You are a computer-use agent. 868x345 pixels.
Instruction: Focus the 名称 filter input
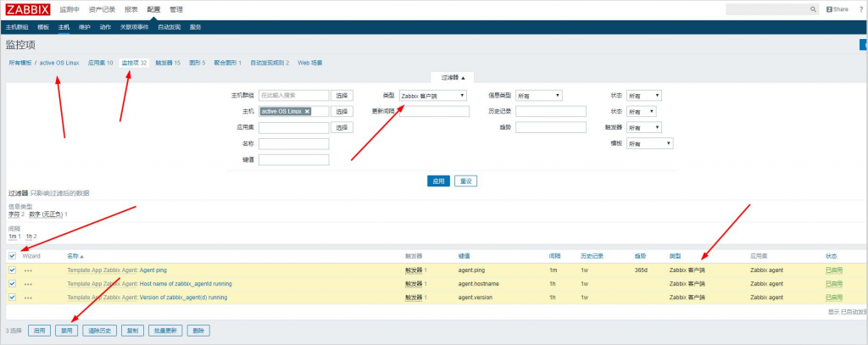tap(294, 143)
